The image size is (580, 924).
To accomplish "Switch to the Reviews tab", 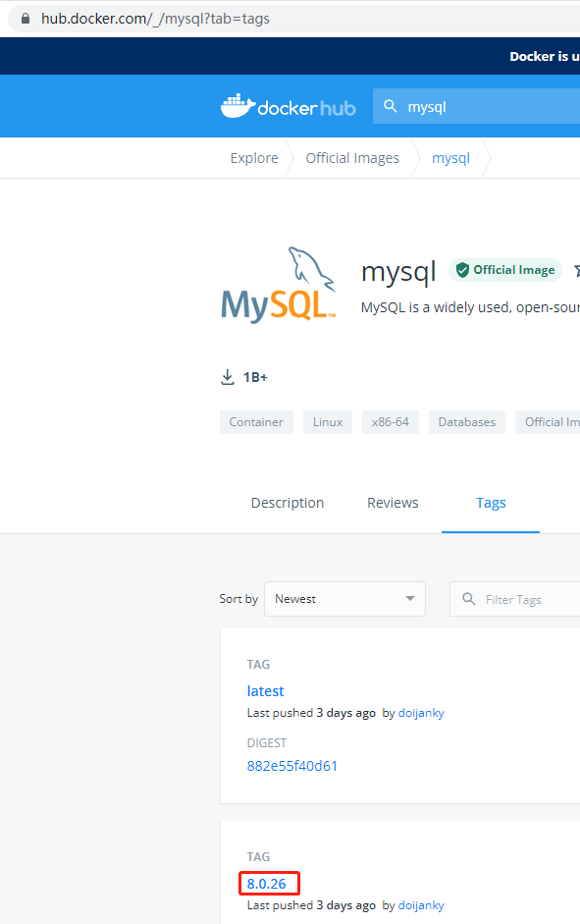I will click(393, 503).
